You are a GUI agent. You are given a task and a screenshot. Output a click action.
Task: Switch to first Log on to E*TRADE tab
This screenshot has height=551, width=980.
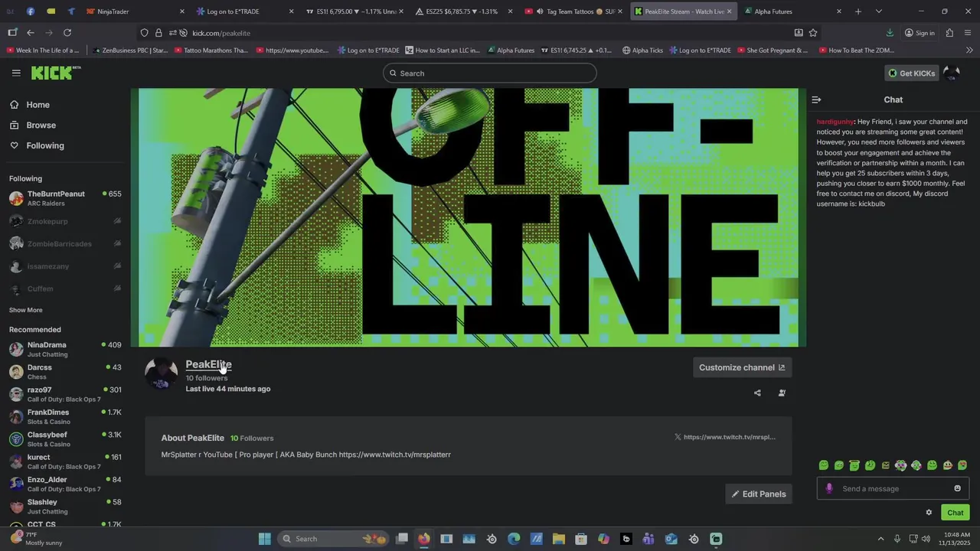tap(244, 11)
